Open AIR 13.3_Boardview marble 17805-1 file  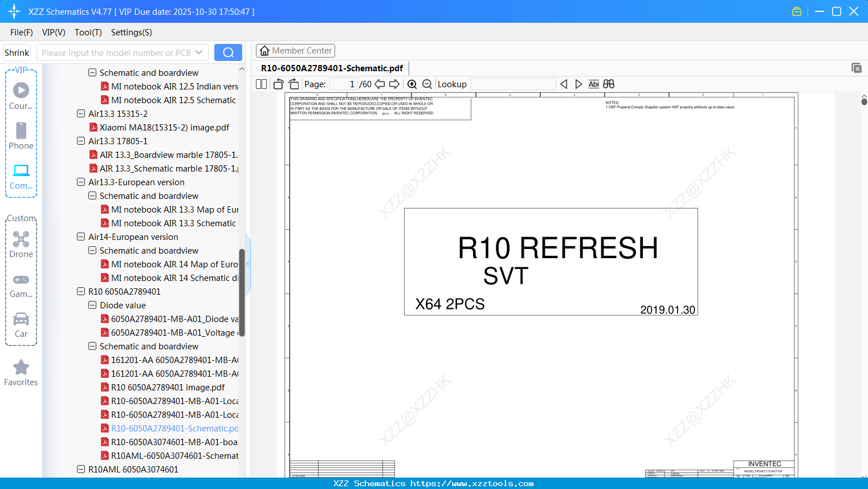point(169,154)
